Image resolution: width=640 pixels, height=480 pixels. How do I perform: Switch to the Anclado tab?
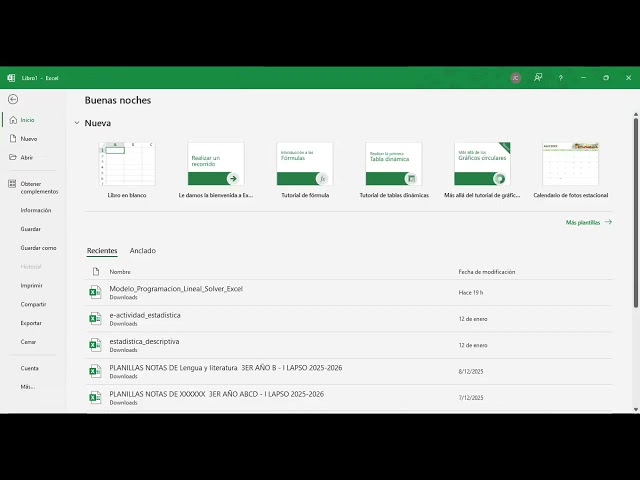[x=142, y=251]
